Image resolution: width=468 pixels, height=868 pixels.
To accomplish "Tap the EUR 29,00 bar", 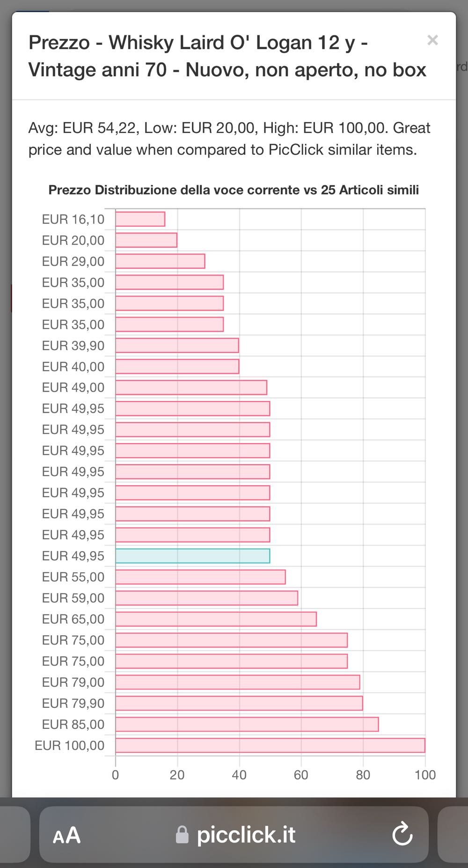I will click(160, 261).
